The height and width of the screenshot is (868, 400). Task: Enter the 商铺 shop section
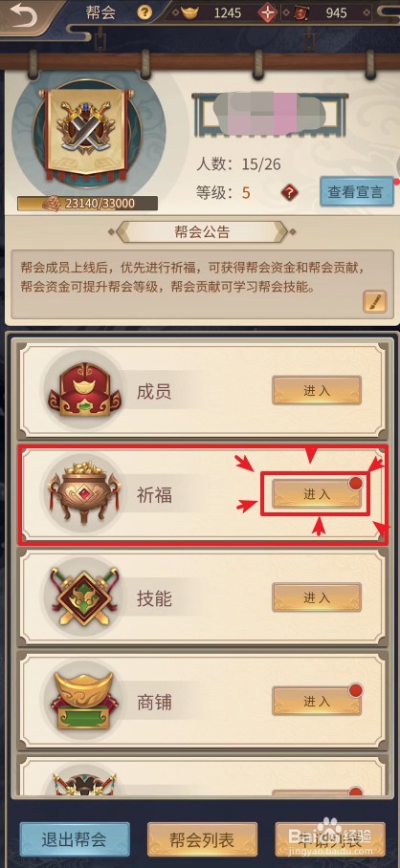click(x=317, y=701)
